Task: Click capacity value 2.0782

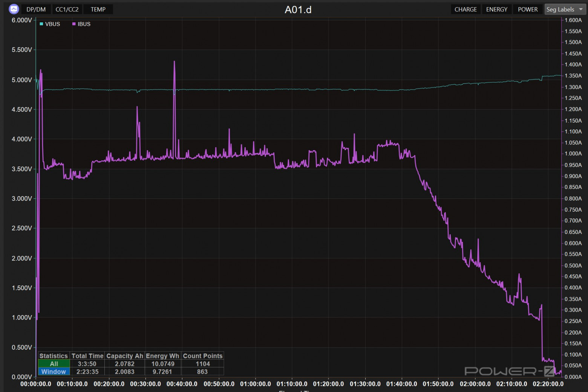Action: coord(125,364)
